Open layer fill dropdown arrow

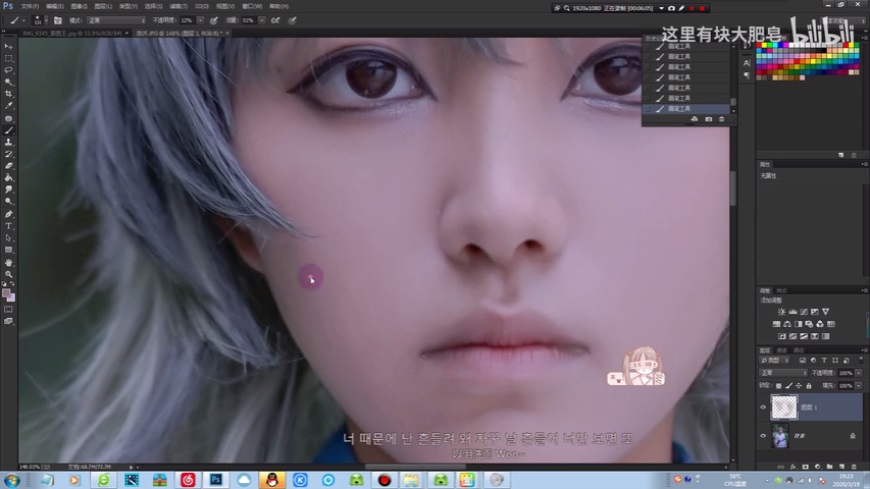coord(858,386)
